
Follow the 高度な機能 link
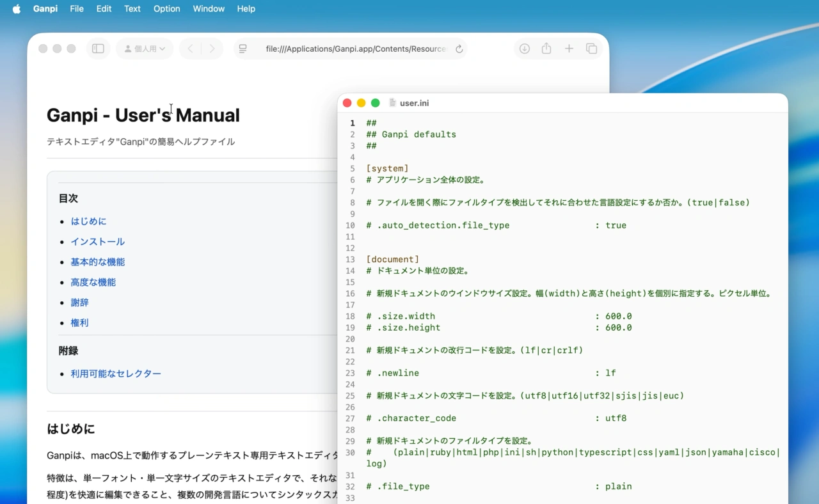coord(93,282)
